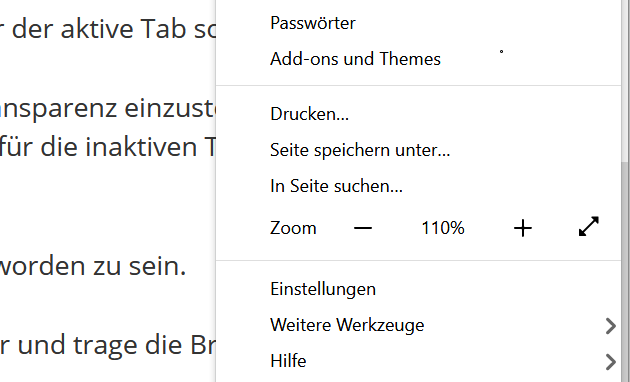Image resolution: width=630 pixels, height=382 pixels.
Task: Click the scrollbar track above the thumb
Action: pos(625,80)
